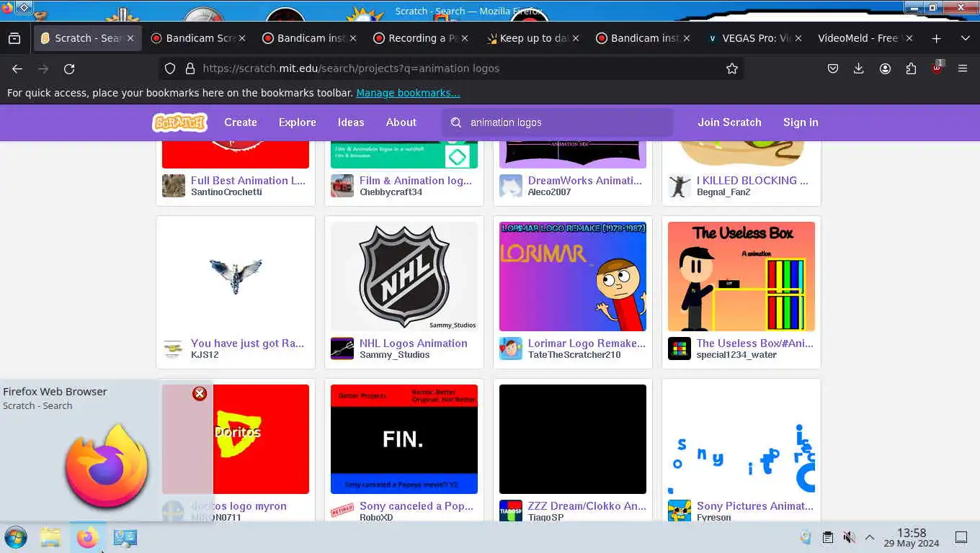Close the Recording a P tab
This screenshot has width=980, height=553.
[x=465, y=38]
